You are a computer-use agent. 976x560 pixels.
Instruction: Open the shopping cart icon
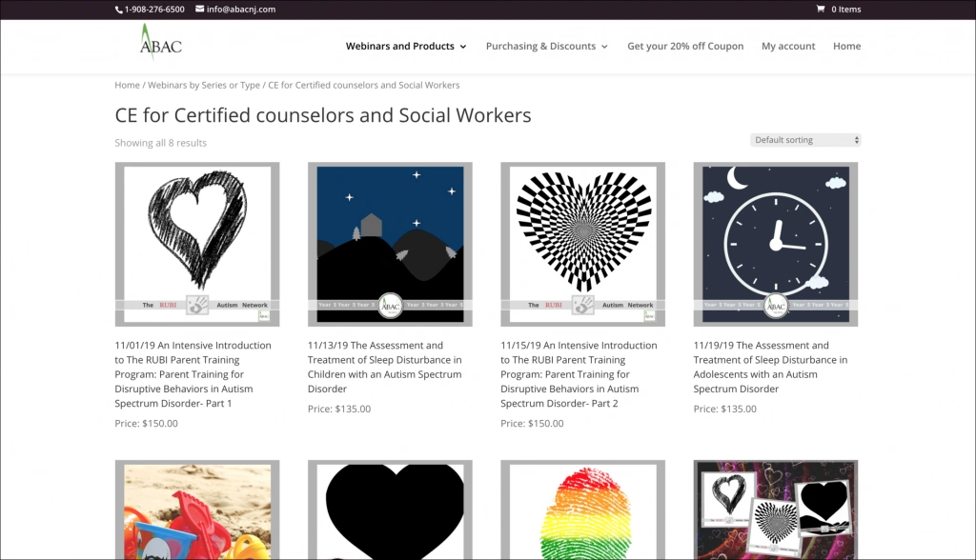tap(821, 10)
